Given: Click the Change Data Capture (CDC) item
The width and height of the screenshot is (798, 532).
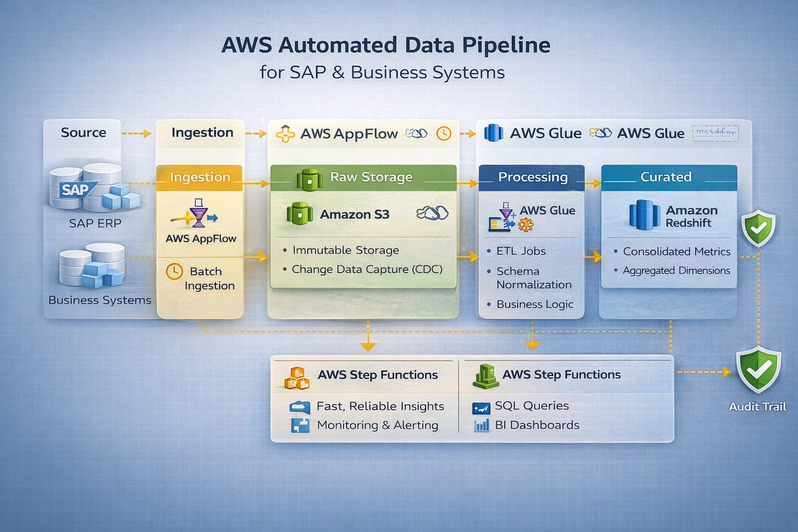Looking at the screenshot, I should 367,270.
